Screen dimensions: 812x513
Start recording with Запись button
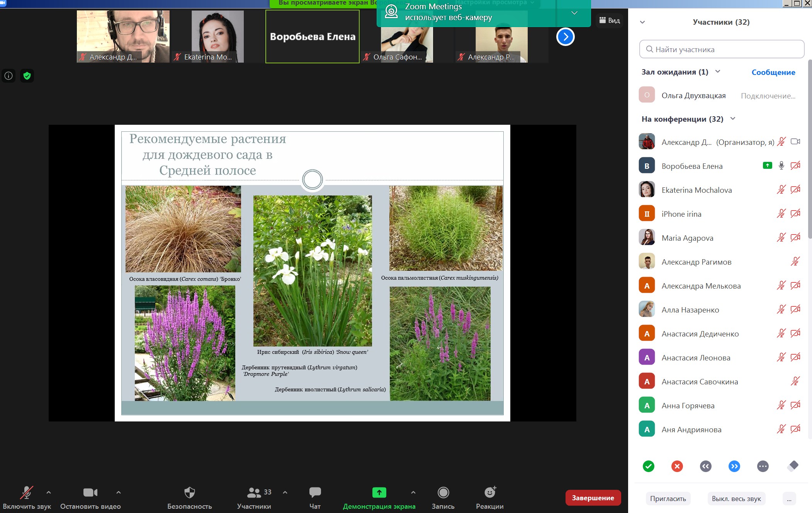443,498
